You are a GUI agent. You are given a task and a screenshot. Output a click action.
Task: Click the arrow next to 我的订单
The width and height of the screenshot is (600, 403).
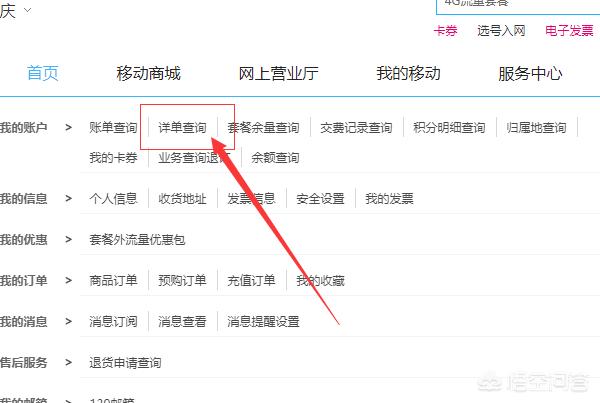68,280
